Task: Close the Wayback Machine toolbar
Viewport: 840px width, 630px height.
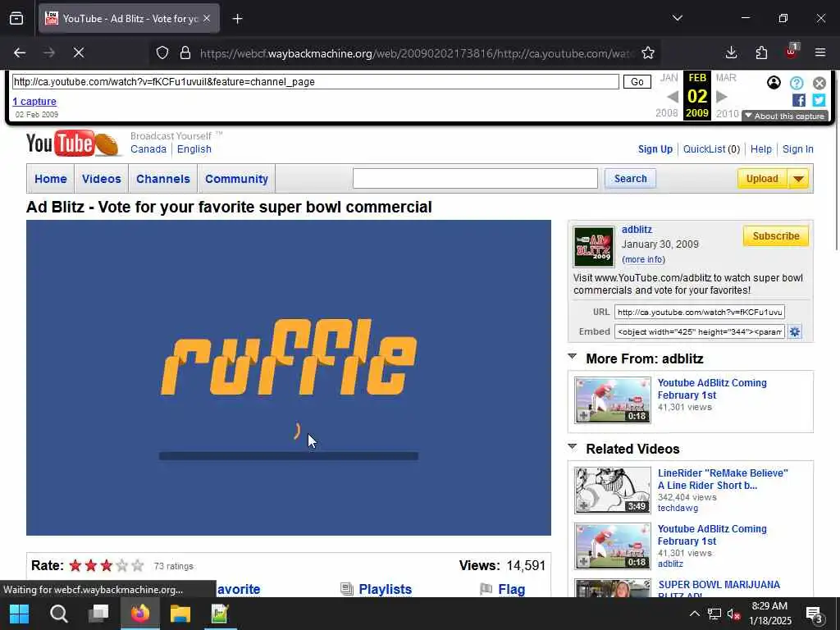Action: [x=819, y=83]
